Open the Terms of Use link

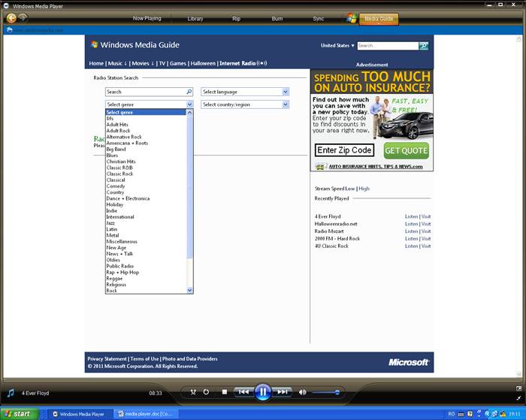144,359
